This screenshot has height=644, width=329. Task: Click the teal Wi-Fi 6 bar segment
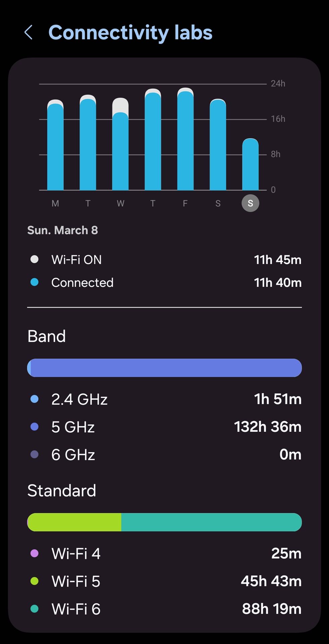click(x=211, y=522)
